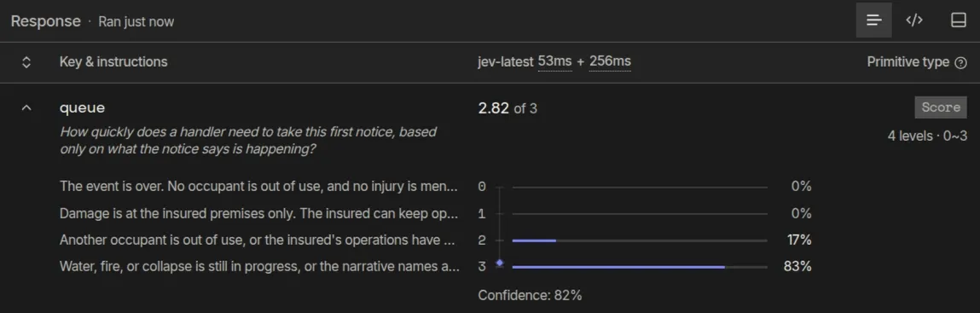Click the queue key name
Image resolution: width=980 pixels, height=313 pixels.
point(82,108)
